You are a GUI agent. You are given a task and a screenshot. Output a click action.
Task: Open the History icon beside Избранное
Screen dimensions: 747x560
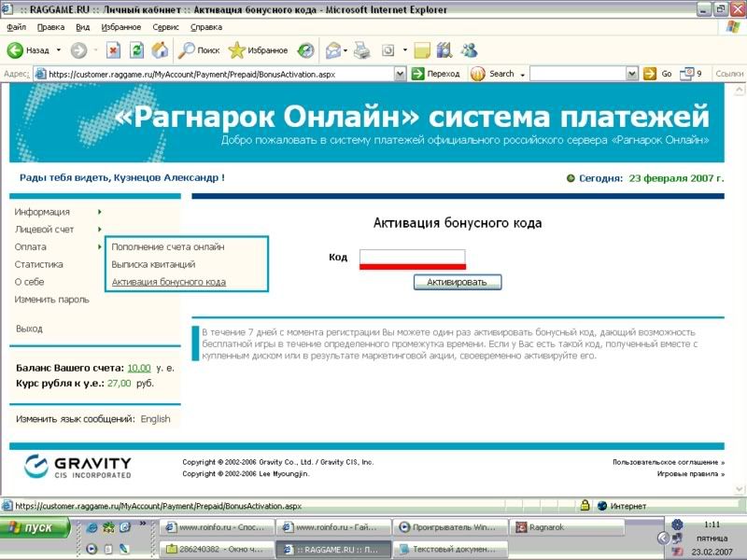click(305, 50)
